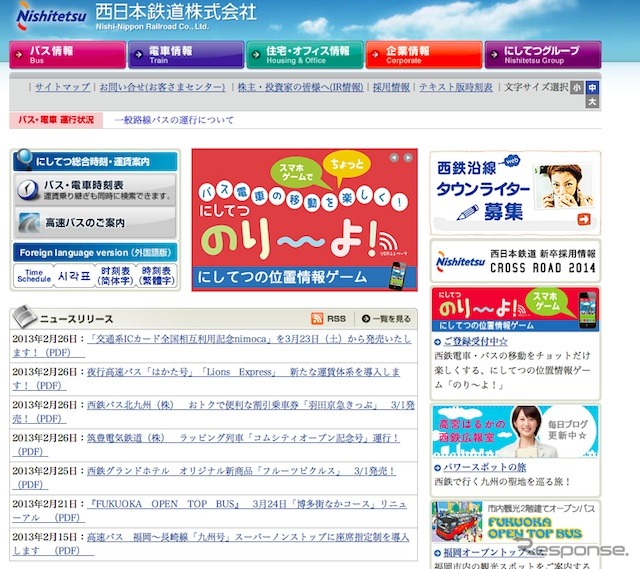Screen dimensions: 640x569
Task: Click the にしてつ総合時刻・運賃案内 header
Action: click(x=95, y=161)
